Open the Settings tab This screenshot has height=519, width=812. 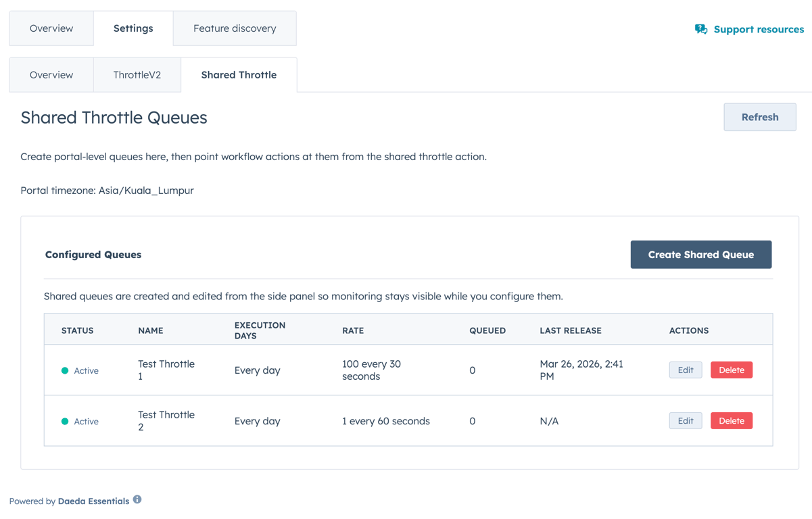pos(133,28)
